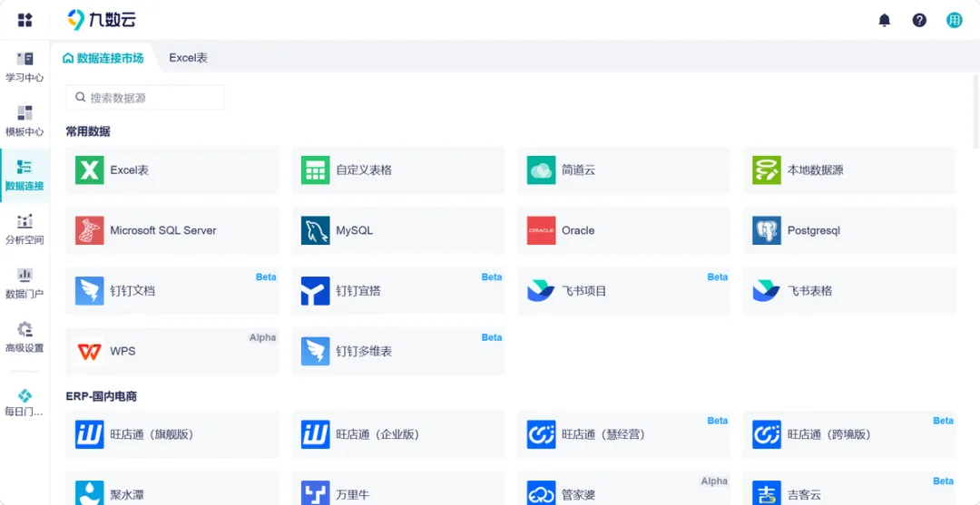Click the search magnifier icon
The image size is (980, 505).
click(x=80, y=97)
